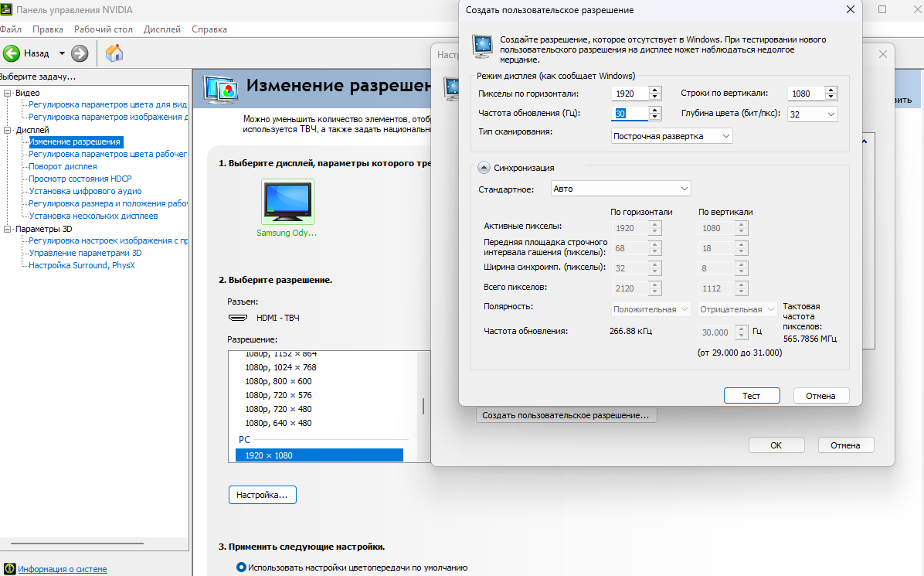924x576 pixels.
Task: Open the Home icon in toolbar
Action: 114,53
